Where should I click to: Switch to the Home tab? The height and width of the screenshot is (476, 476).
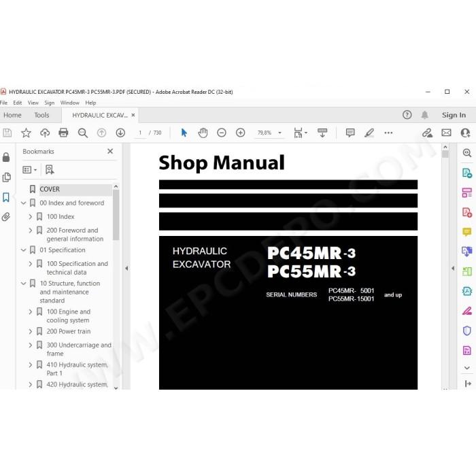click(12, 115)
